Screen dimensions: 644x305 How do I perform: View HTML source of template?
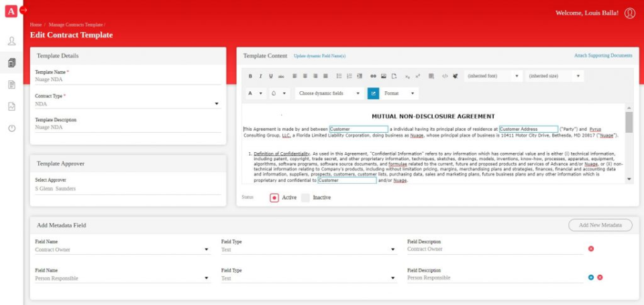tap(444, 76)
